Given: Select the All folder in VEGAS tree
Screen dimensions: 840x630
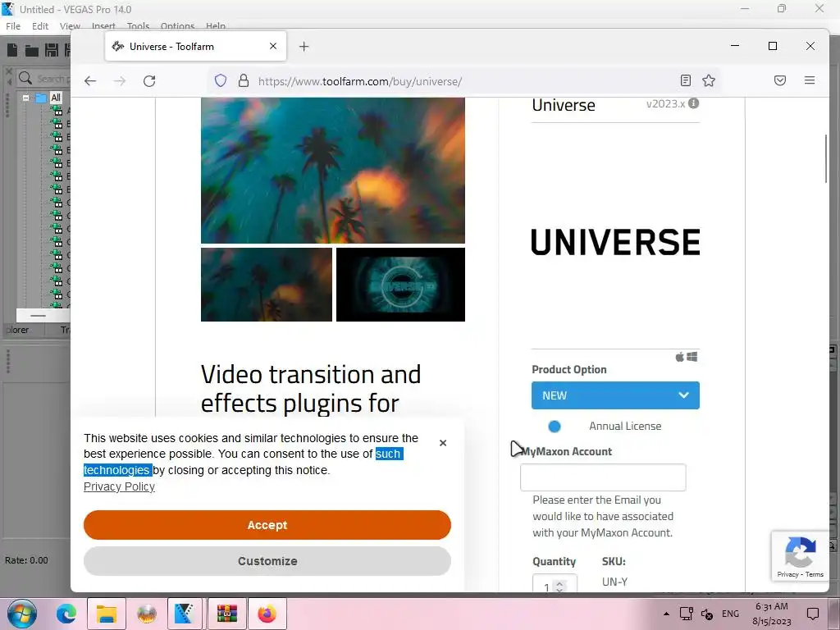Looking at the screenshot, I should point(56,98).
